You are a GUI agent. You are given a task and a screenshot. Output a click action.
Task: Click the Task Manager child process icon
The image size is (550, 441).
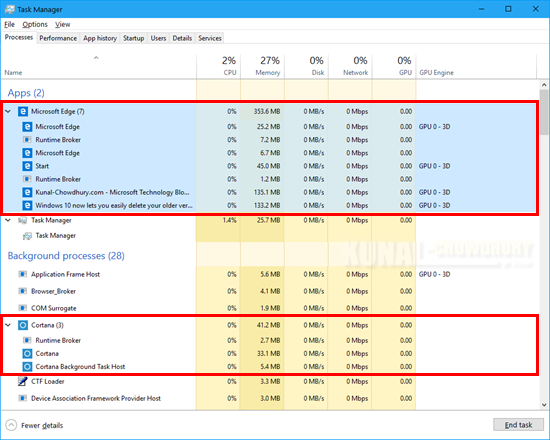point(27,236)
